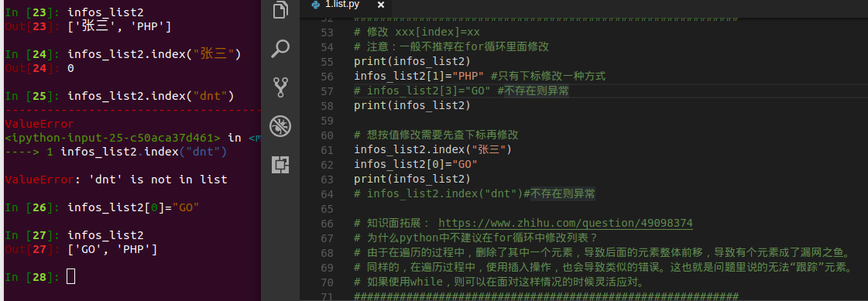Open the Debug bug icon
868x301 pixels.
[280, 126]
